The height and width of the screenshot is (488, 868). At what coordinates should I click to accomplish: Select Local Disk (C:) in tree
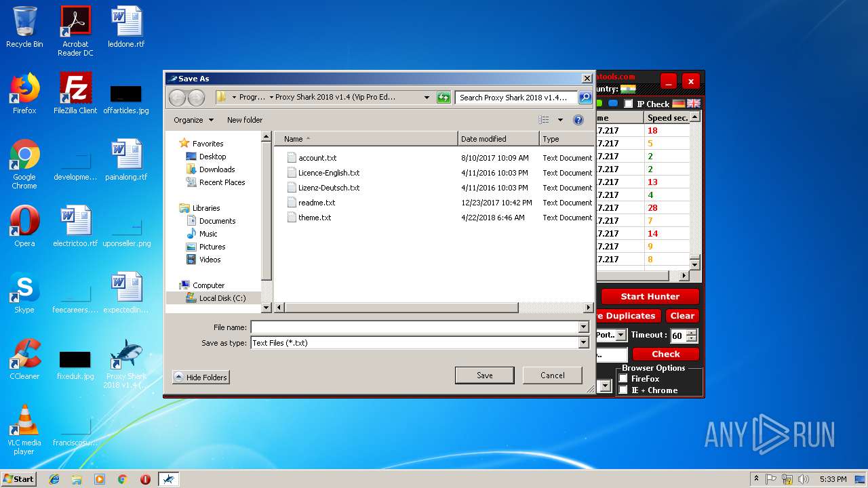(x=216, y=298)
